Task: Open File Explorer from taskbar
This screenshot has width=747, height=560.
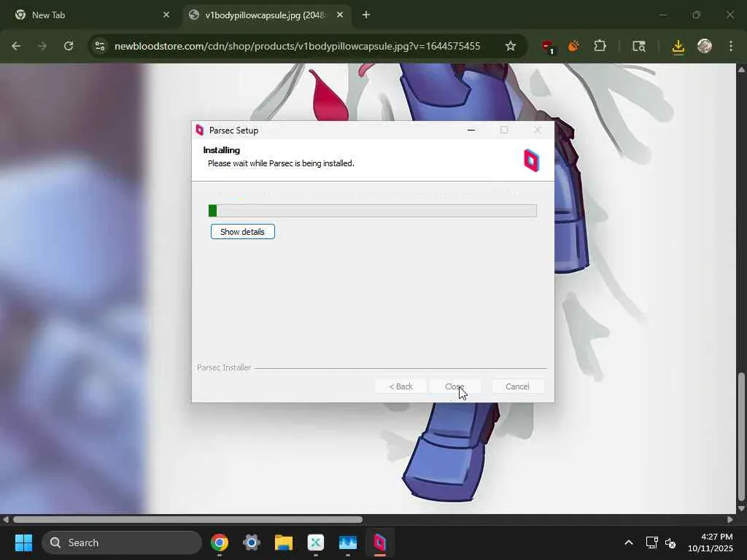Action: 284,542
